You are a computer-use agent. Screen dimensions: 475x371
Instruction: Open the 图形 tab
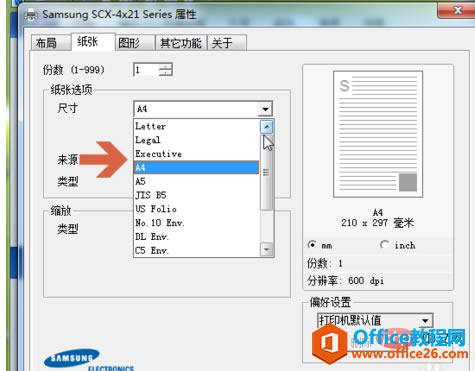135,43
